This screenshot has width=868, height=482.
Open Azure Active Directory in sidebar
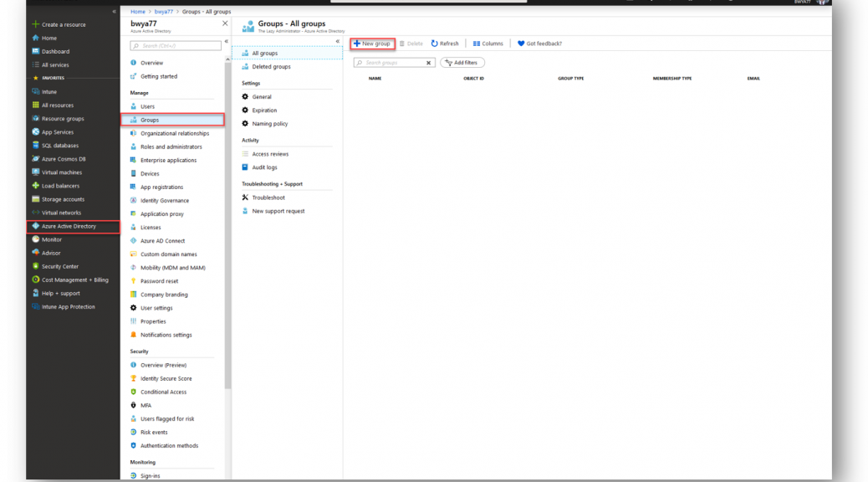73,226
